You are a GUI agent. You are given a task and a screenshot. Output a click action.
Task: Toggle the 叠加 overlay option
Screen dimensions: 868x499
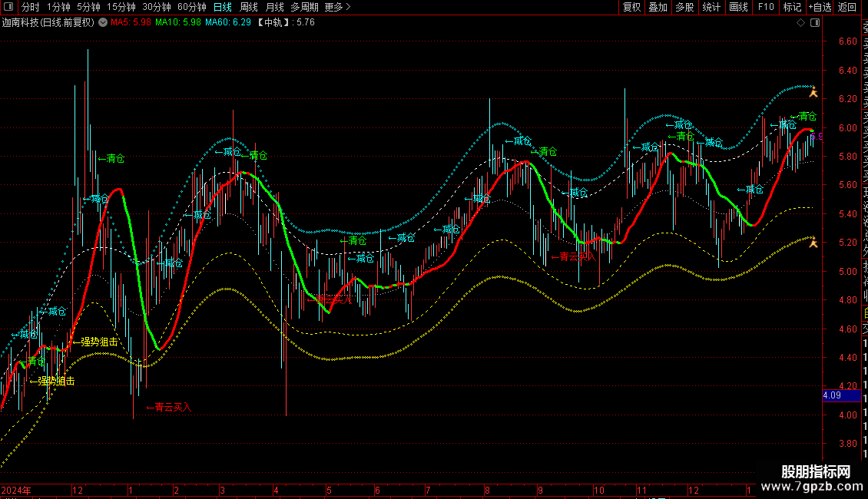pos(658,7)
